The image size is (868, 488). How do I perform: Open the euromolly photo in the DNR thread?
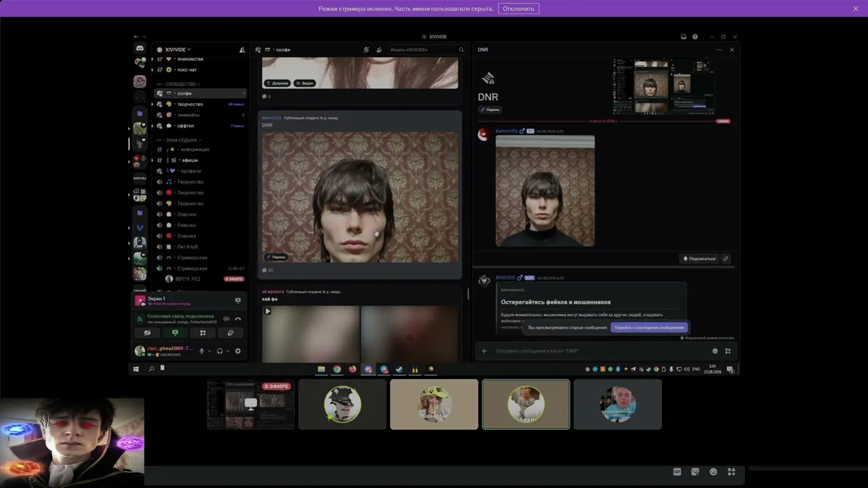(545, 191)
